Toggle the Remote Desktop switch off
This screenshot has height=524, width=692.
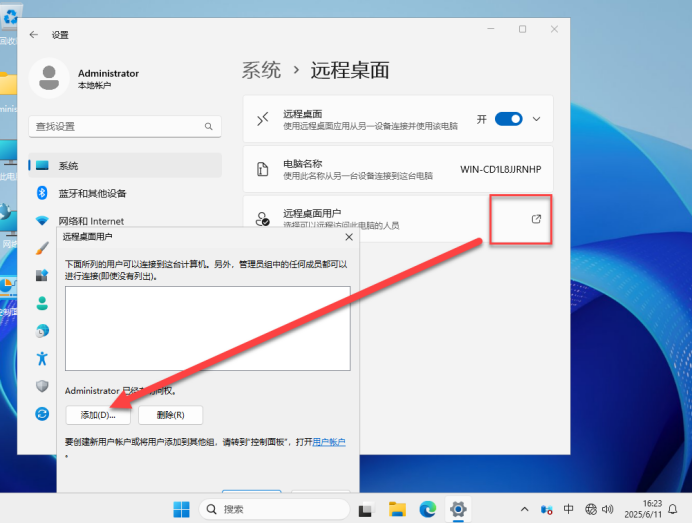pos(508,119)
